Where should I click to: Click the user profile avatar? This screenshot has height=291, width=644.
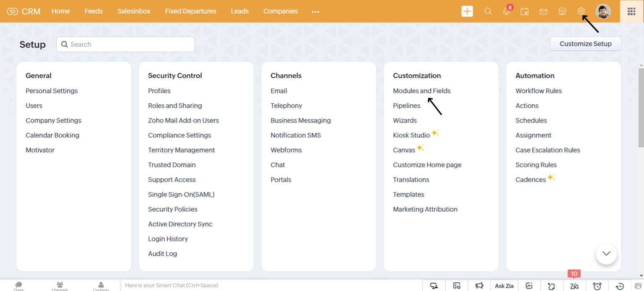(603, 11)
